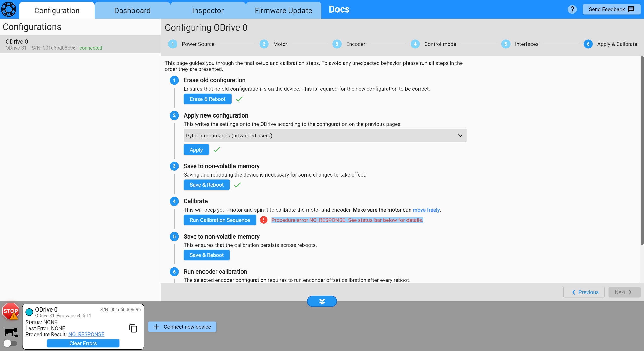
Task: Click Save & Reboot under step 3
Action: coord(207,185)
